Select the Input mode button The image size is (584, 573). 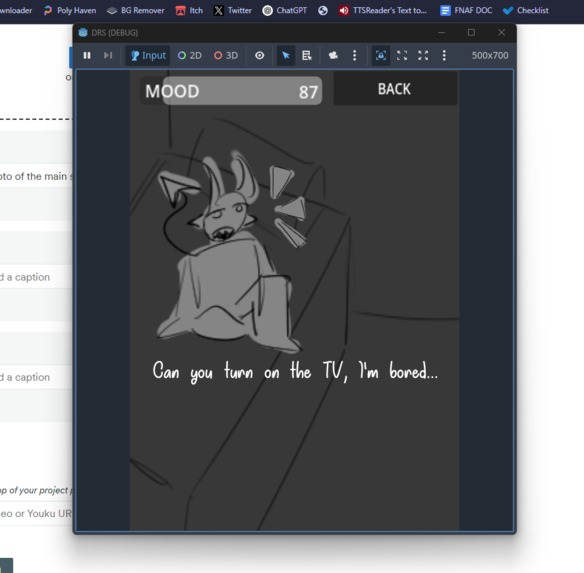[148, 56]
